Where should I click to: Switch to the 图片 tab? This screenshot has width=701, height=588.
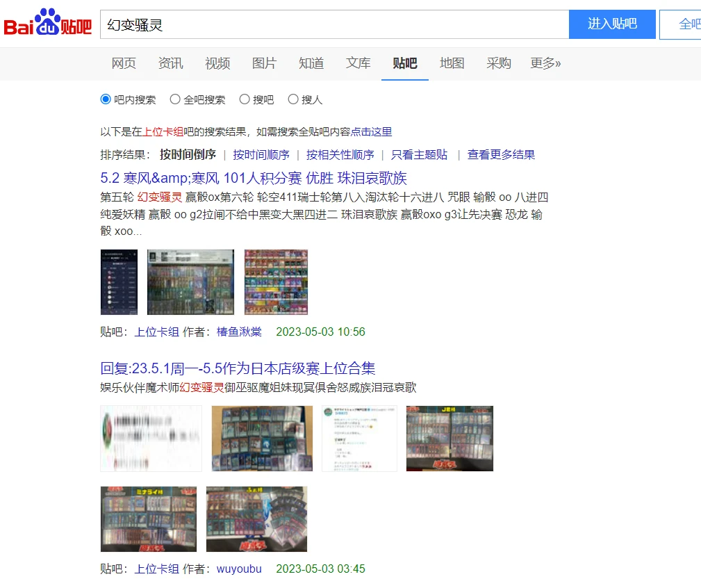tap(264, 63)
